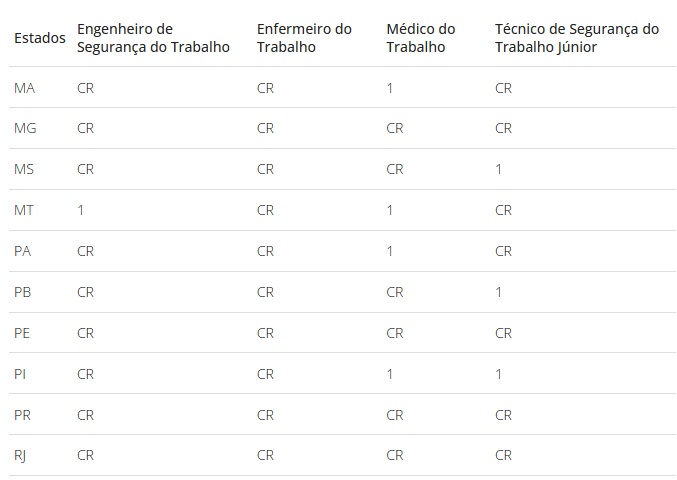The width and height of the screenshot is (677, 480).
Task: Select the PE state row label
Action: pos(22,333)
